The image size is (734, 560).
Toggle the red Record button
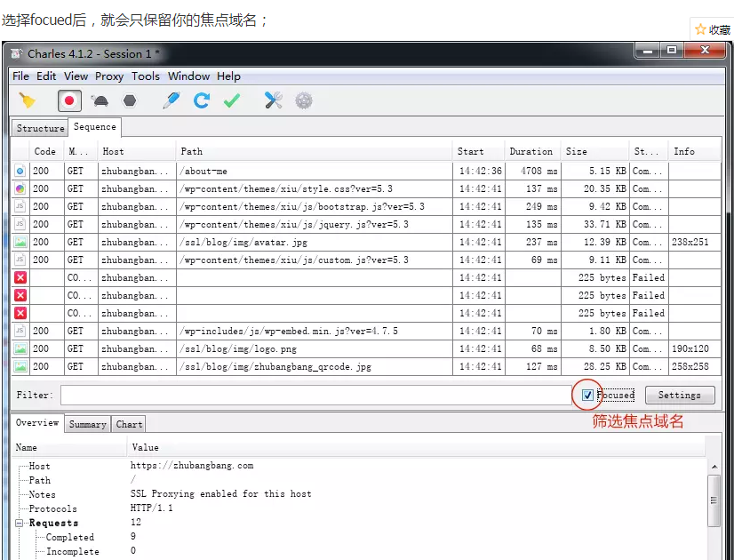coord(69,100)
